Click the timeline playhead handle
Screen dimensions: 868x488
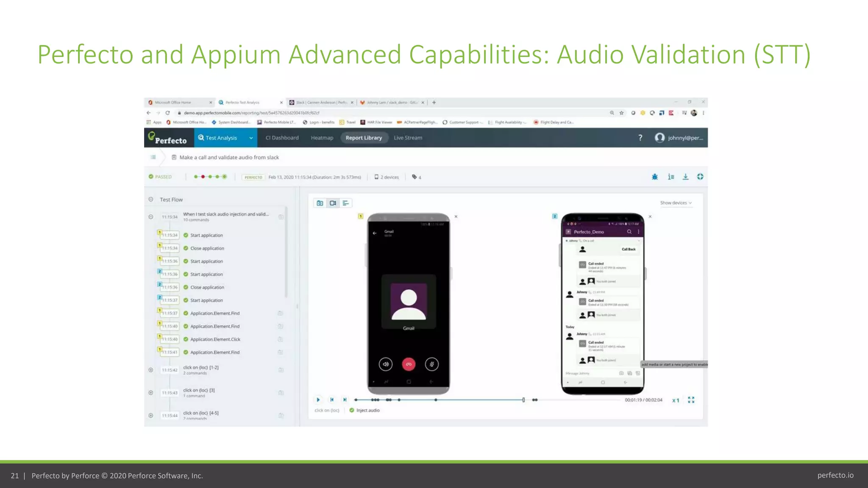tap(524, 400)
